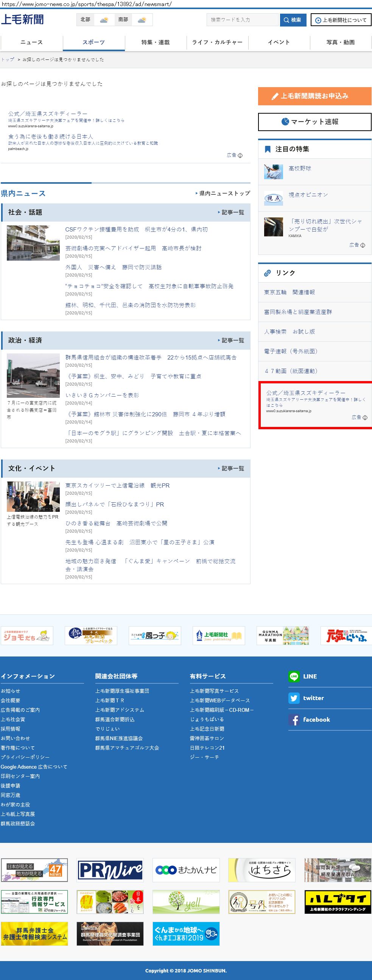This screenshot has height=980, width=372.
Task: Click the 検索ワードを入力 search field
Action: (x=243, y=20)
